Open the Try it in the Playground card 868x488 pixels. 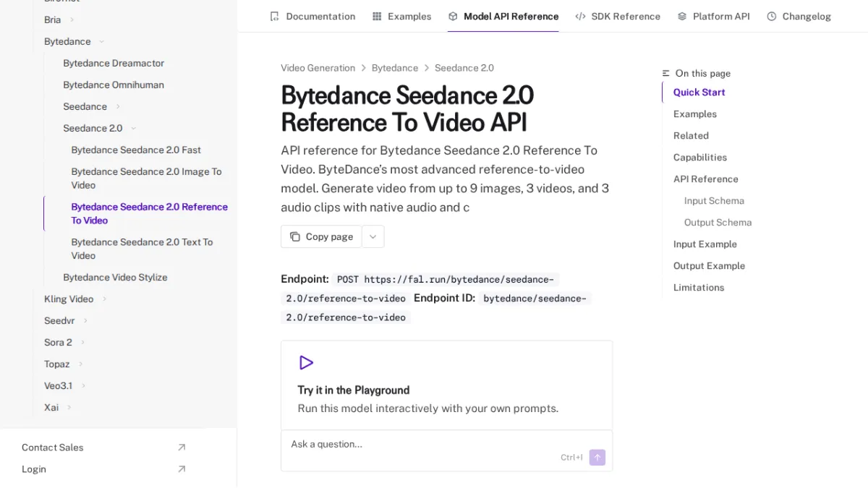click(446, 385)
